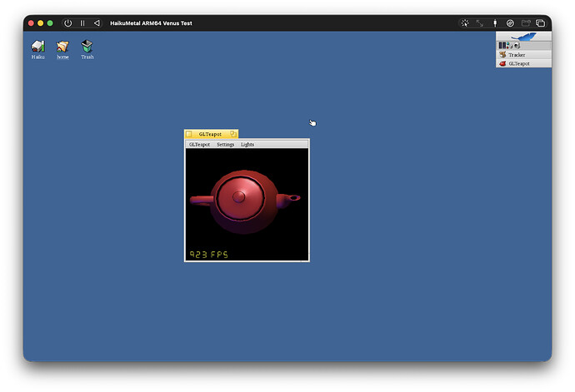Open the Lights menu in GLTeapot window
Image resolution: width=575 pixels, height=392 pixels.
point(247,144)
